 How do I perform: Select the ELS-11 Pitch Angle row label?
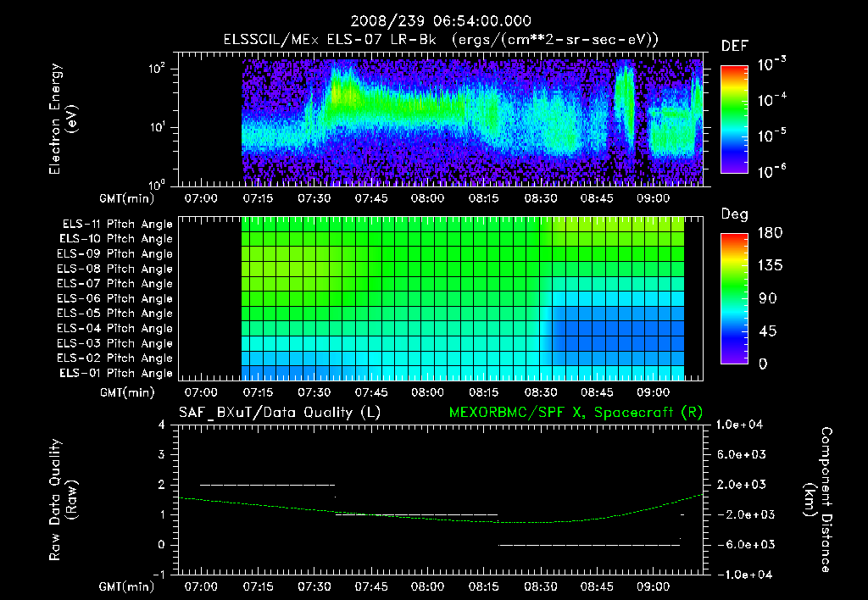pyautogui.click(x=117, y=225)
